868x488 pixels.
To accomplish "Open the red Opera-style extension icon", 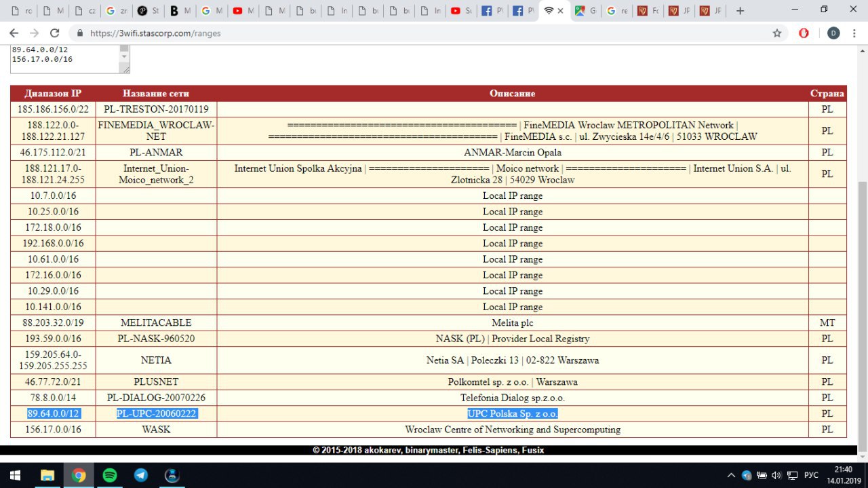I will click(804, 33).
